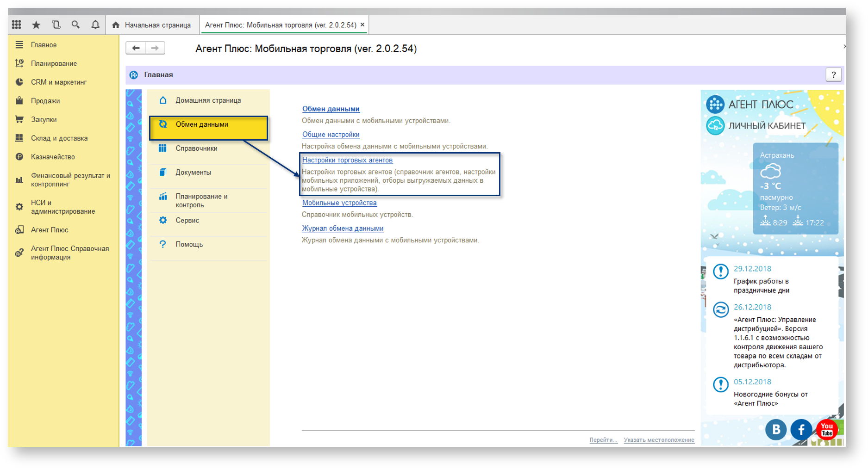Viewport: 868px width, 469px height.
Task: Click the Казначейство coin icon
Action: (x=19, y=157)
